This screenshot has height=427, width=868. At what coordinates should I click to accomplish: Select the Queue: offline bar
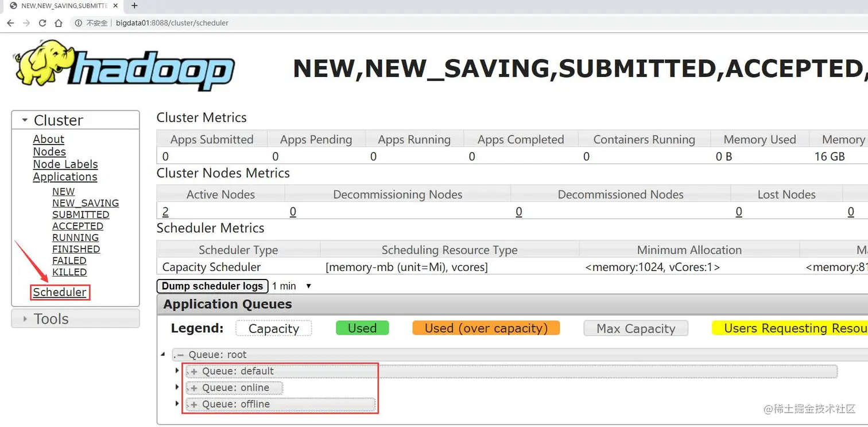[281, 405]
